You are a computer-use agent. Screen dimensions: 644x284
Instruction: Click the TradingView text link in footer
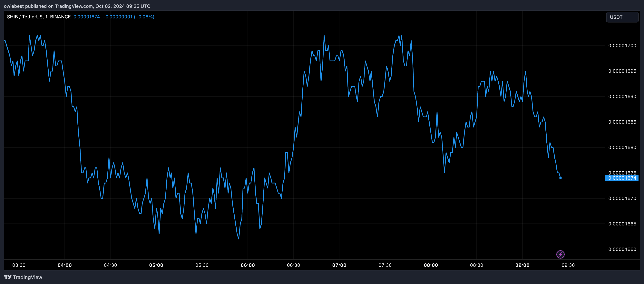(x=27, y=277)
